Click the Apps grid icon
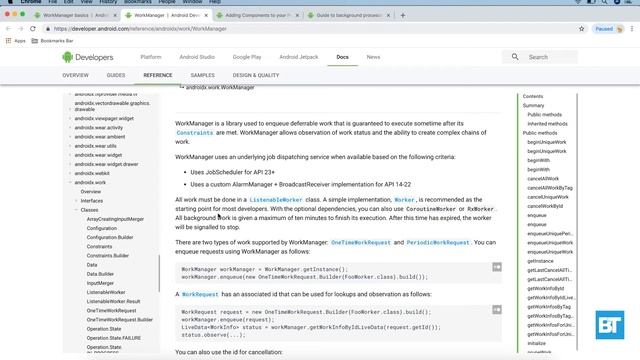 [x=8, y=41]
